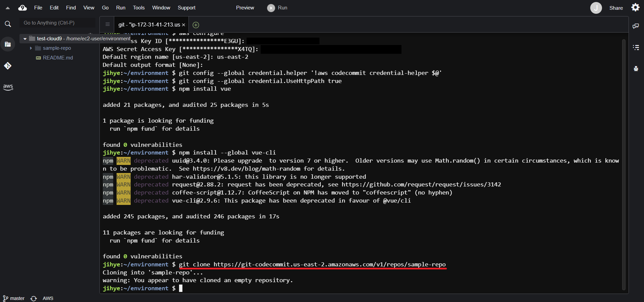Click the v8.dev math-random URL
Viewport: 644px width, 302px height.
246,169
